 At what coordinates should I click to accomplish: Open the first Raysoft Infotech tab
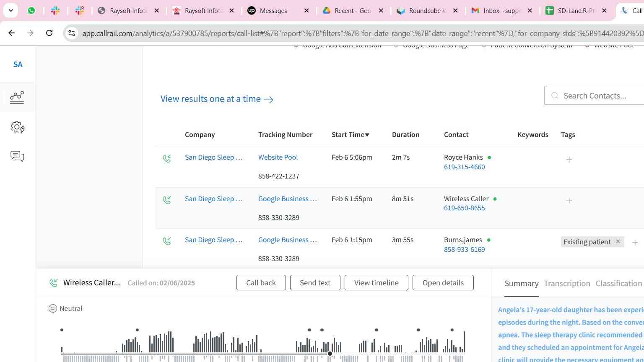pyautogui.click(x=128, y=10)
